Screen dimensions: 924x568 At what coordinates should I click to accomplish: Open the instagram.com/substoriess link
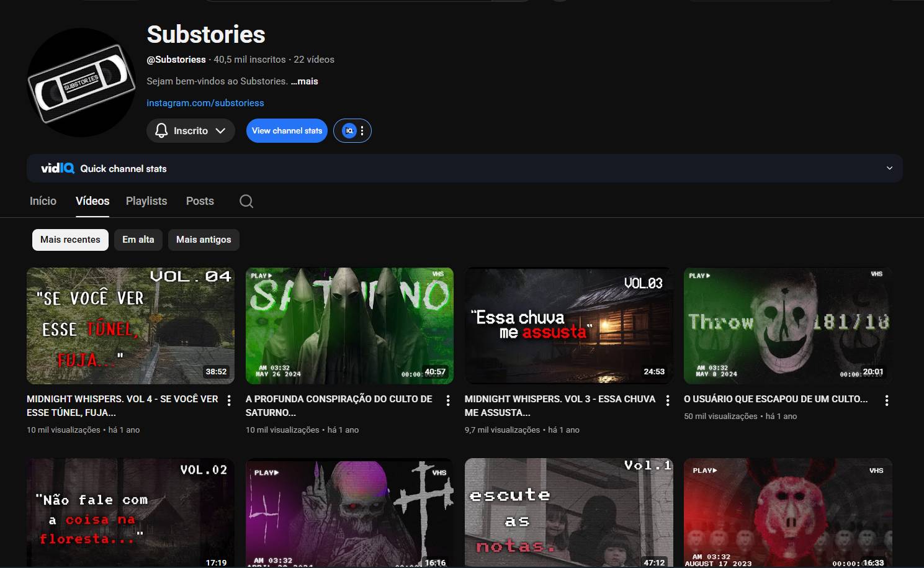click(x=205, y=103)
